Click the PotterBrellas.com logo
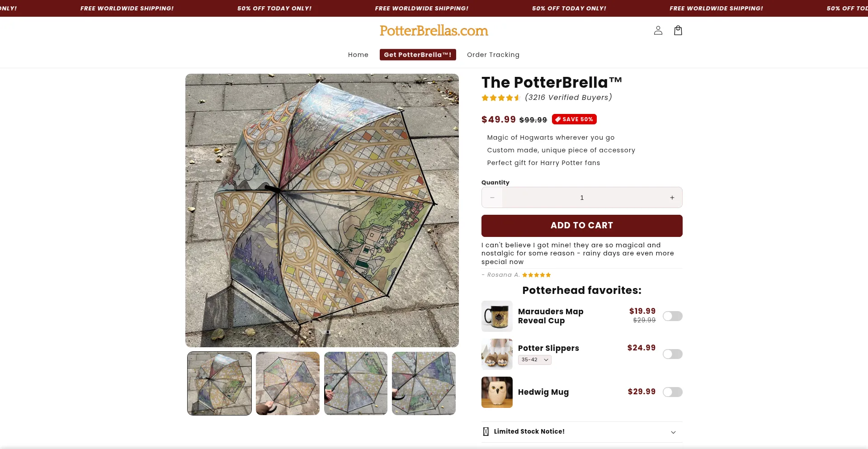The height and width of the screenshot is (449, 868). pos(434,31)
